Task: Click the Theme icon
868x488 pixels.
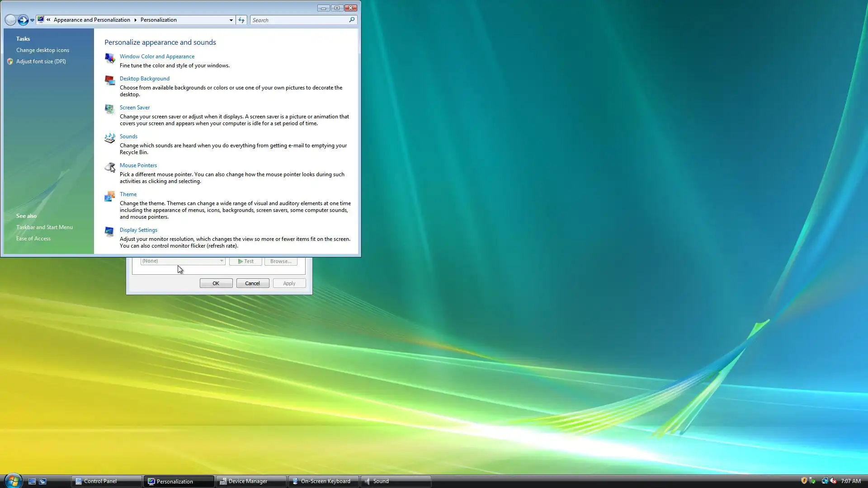Action: point(109,196)
